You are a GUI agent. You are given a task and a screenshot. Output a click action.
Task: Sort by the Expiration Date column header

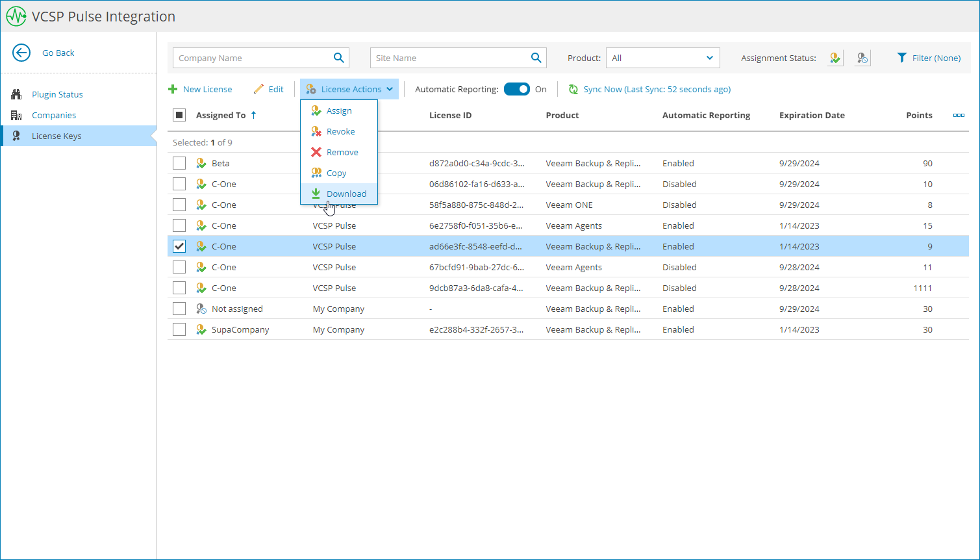(x=812, y=115)
